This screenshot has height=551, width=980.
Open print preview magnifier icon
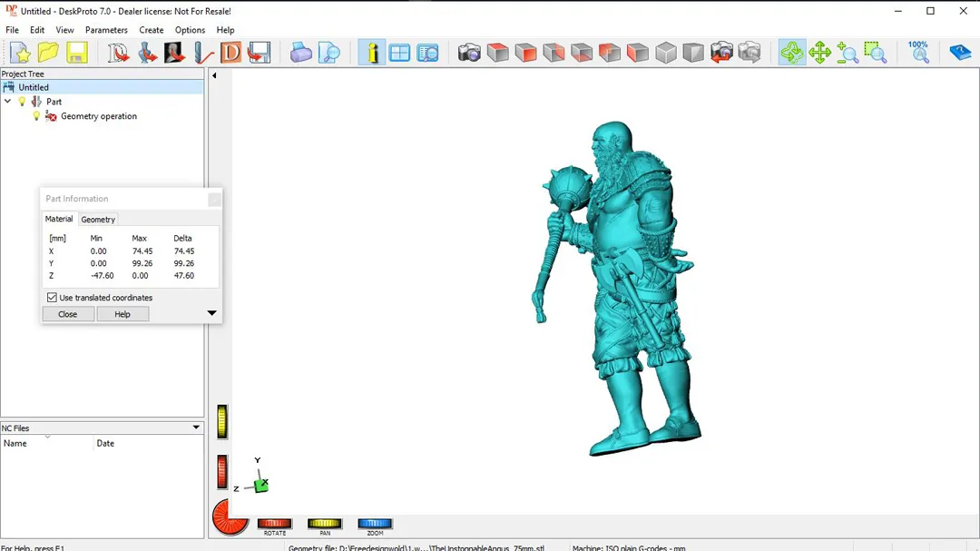point(328,53)
